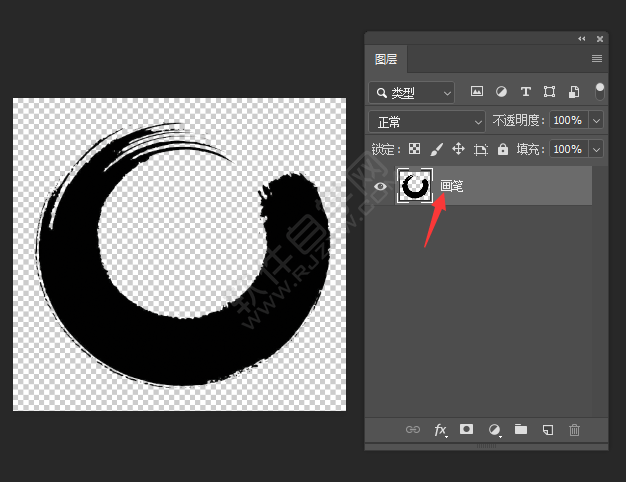Image resolution: width=626 pixels, height=482 pixels.
Task: Click the add layer style fx icon
Action: point(440,430)
